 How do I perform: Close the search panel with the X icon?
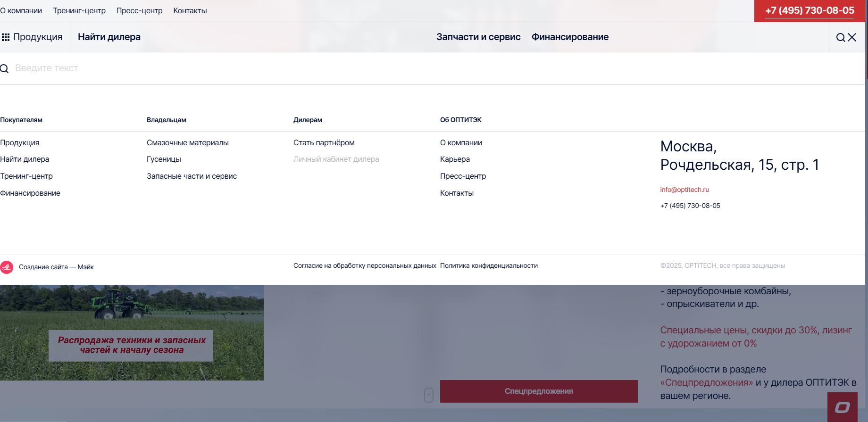tap(852, 37)
